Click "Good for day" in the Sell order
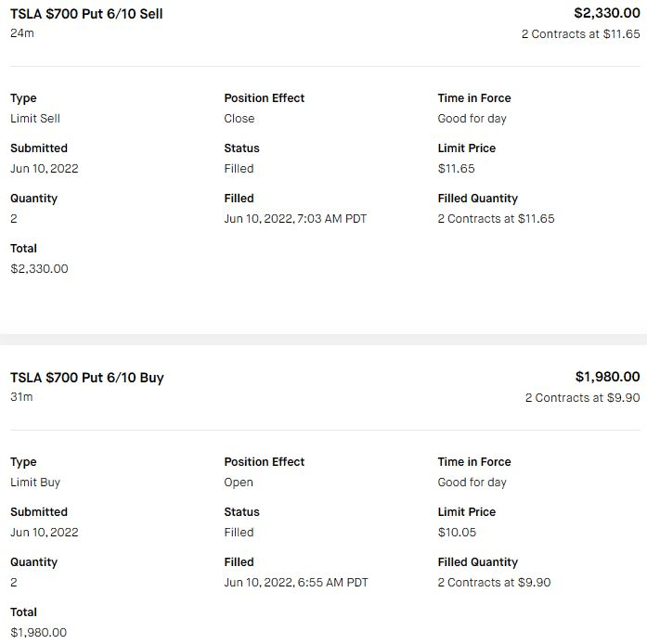Image resolution: width=647 pixels, height=644 pixels. [472, 119]
